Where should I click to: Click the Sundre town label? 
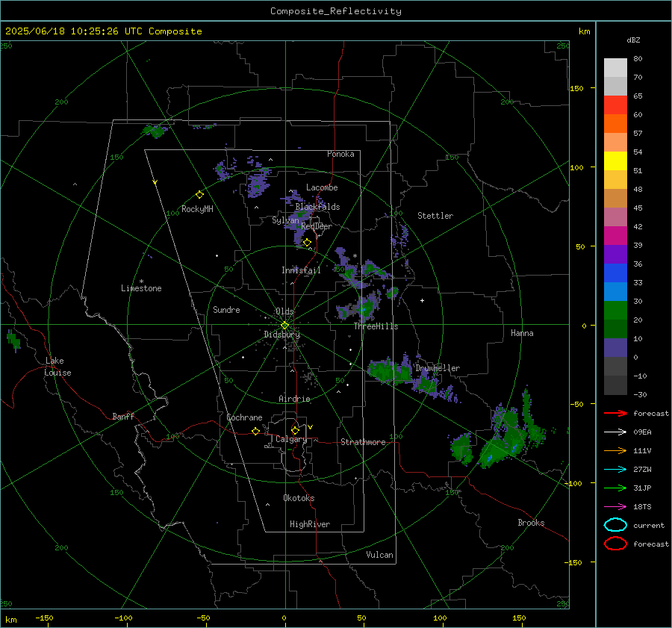coord(226,310)
